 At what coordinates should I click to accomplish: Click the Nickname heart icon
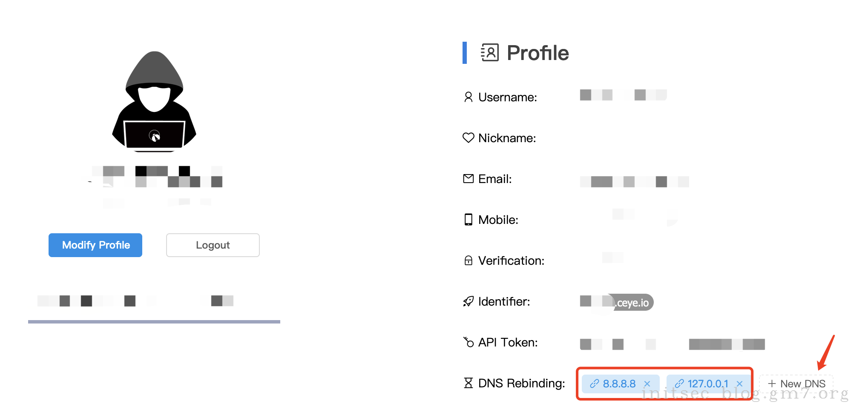468,138
